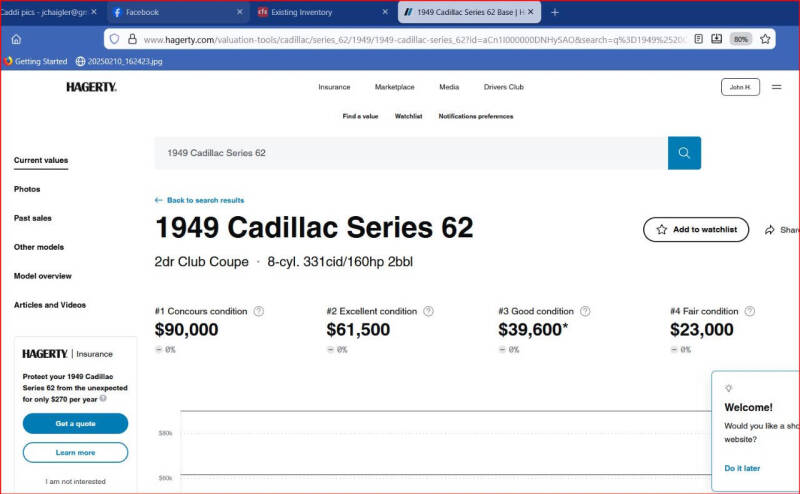This screenshot has height=494, width=800.
Task: Click Back to search results link
Action: [199, 200]
